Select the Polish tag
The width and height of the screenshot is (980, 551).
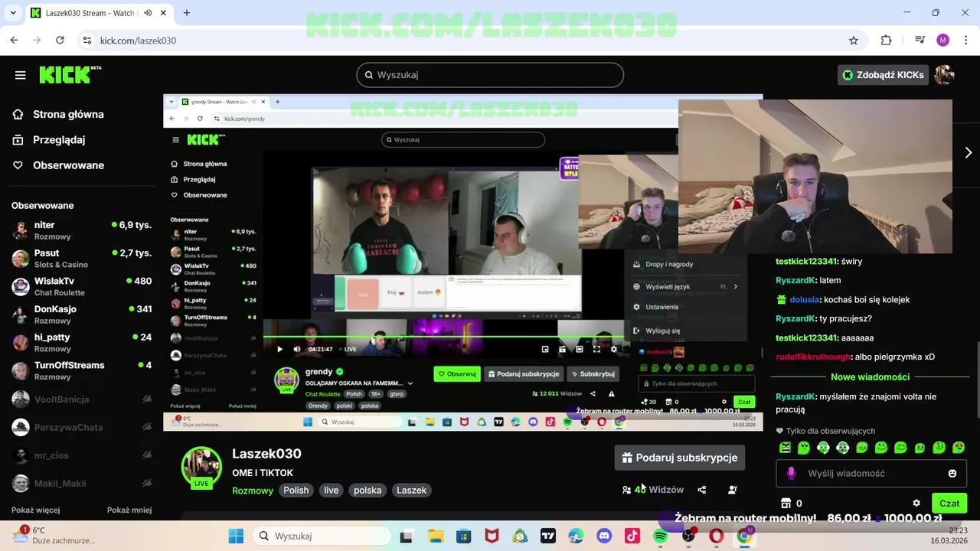(x=296, y=491)
